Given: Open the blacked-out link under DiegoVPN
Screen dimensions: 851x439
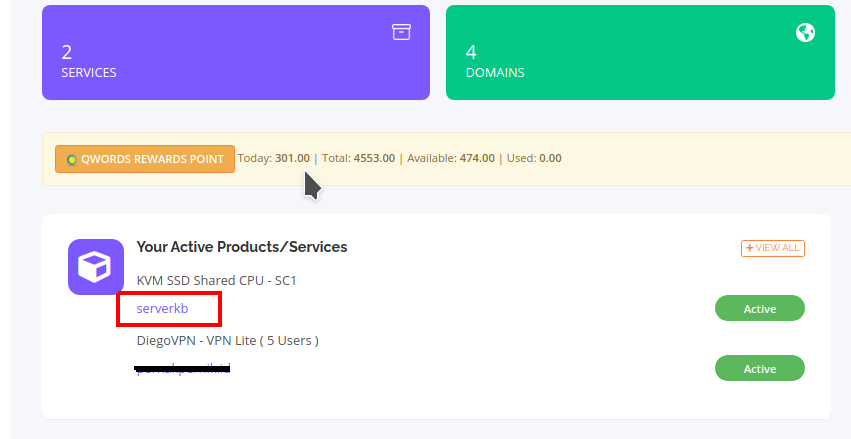Looking at the screenshot, I should (x=183, y=369).
